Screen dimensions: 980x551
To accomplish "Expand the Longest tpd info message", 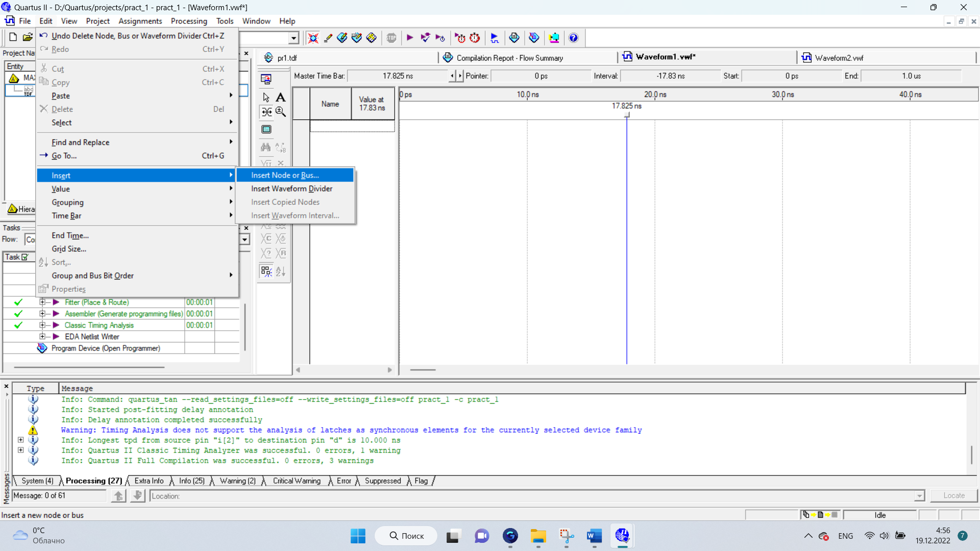I will pyautogui.click(x=20, y=440).
